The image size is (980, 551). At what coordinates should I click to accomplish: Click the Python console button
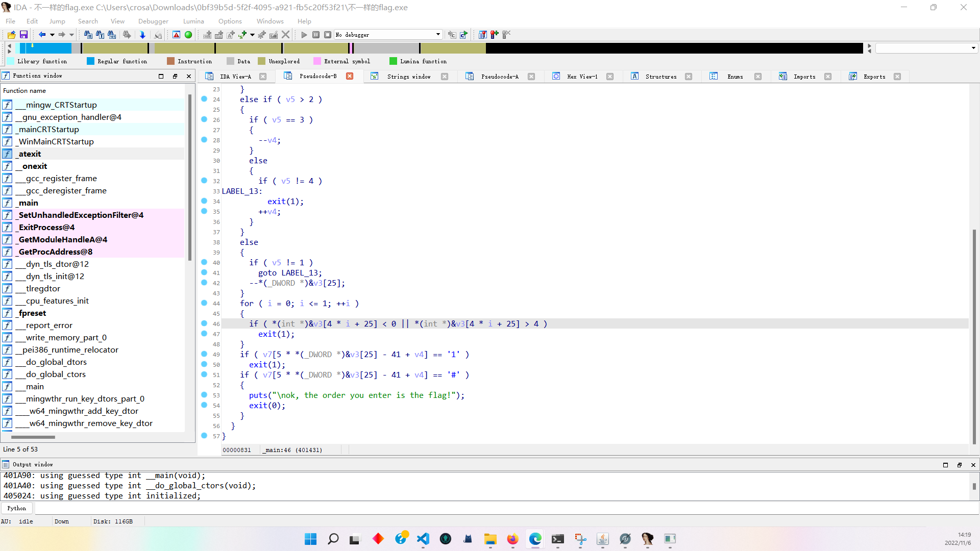[17, 508]
